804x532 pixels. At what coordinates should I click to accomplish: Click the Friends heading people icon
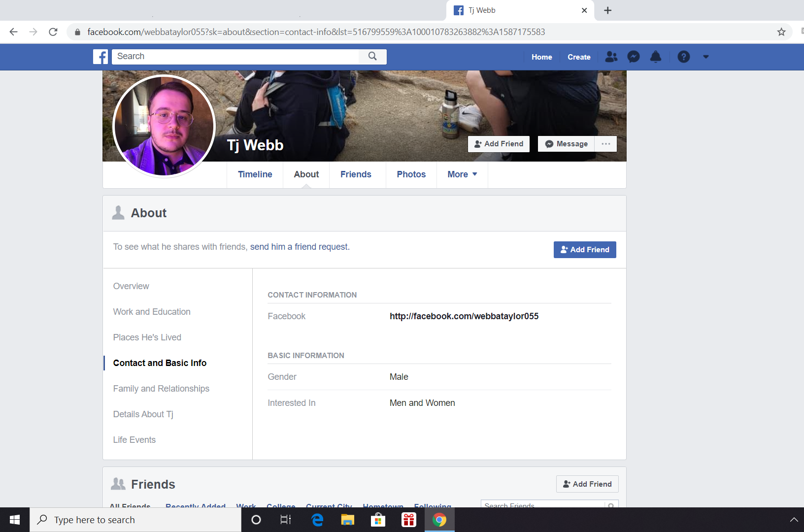pyautogui.click(x=118, y=484)
